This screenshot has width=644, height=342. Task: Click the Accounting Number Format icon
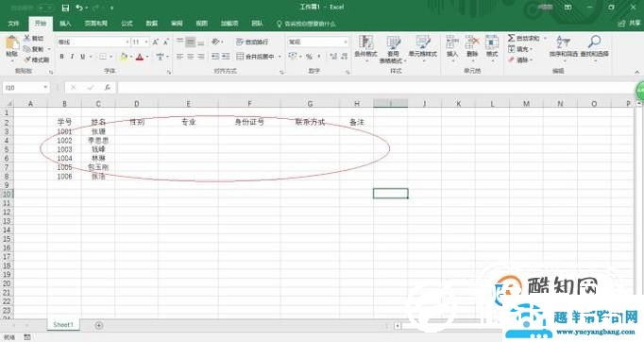tap(292, 57)
